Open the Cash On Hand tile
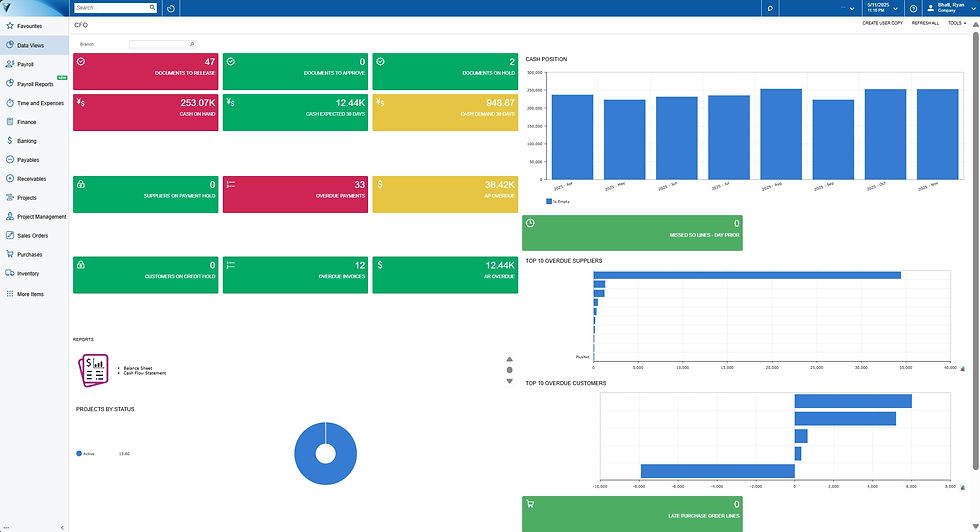This screenshot has height=532, width=980. [146, 113]
